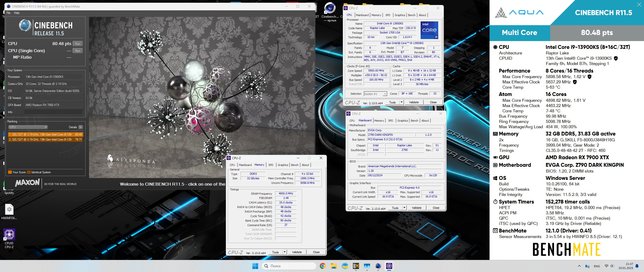Open the Windows Start menu
The height and width of the screenshot is (272, 644).
(x=255, y=266)
